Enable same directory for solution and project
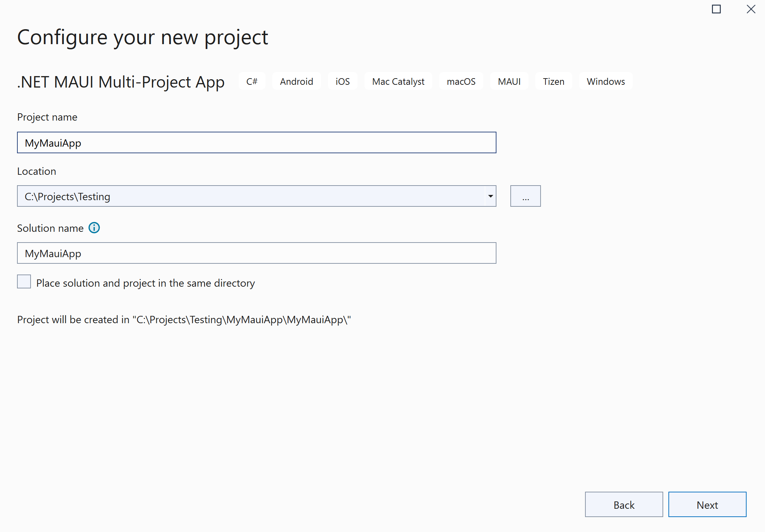The width and height of the screenshot is (765, 532). tap(24, 282)
